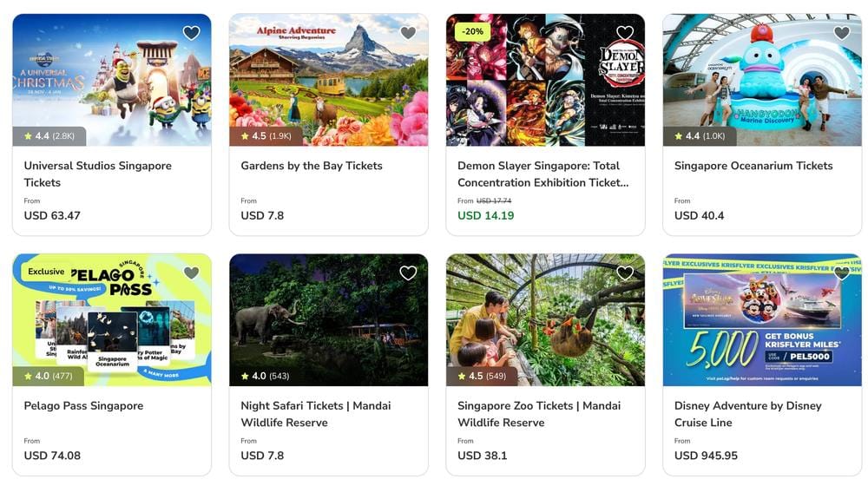
Task: Toggle wishlist heart on Gardens by the Bay
Action: (x=408, y=33)
